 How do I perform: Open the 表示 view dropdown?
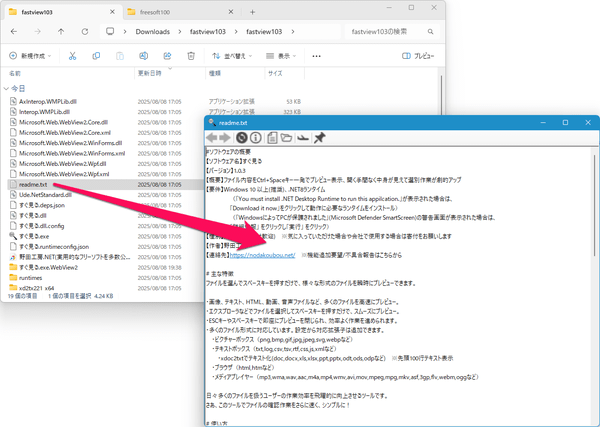coord(281,56)
